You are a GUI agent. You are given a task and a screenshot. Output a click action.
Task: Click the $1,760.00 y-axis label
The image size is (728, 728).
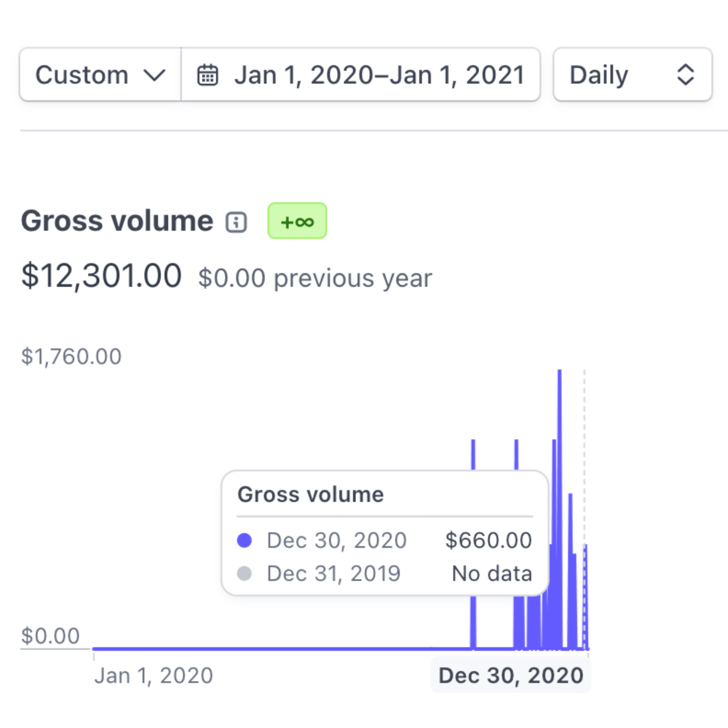tap(71, 356)
